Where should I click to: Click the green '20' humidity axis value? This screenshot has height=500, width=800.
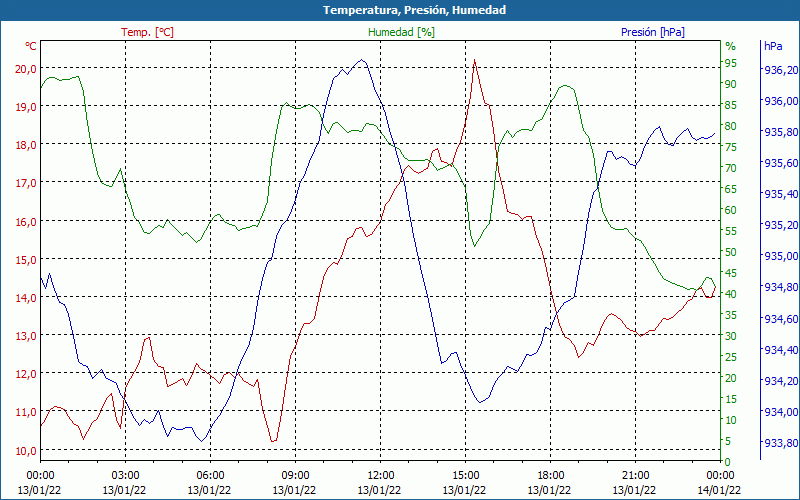point(731,378)
